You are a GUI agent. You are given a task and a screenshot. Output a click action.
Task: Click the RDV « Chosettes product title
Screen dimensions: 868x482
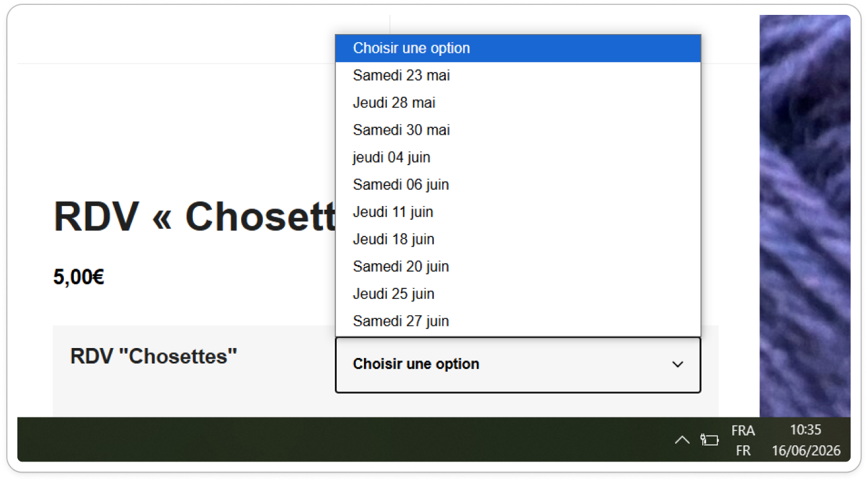pos(195,216)
